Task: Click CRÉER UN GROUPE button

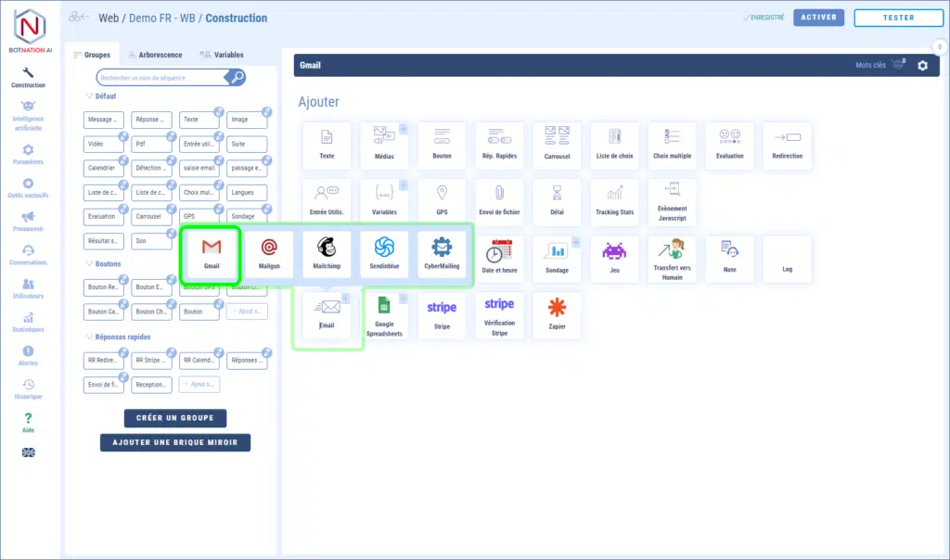Action: pos(175,418)
